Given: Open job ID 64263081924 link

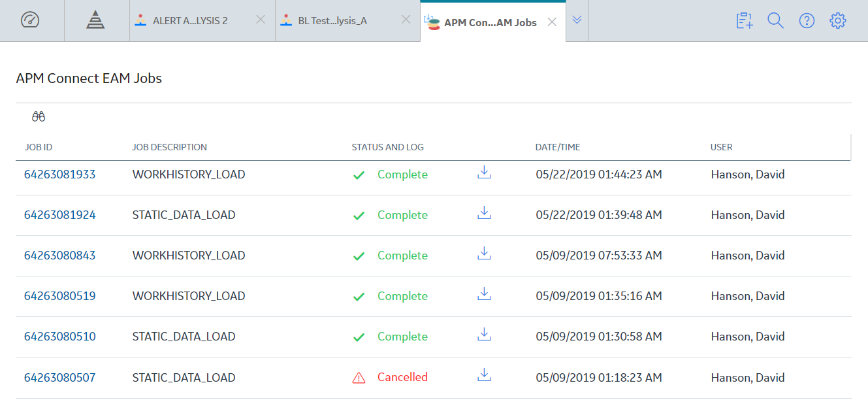Looking at the screenshot, I should [x=60, y=215].
